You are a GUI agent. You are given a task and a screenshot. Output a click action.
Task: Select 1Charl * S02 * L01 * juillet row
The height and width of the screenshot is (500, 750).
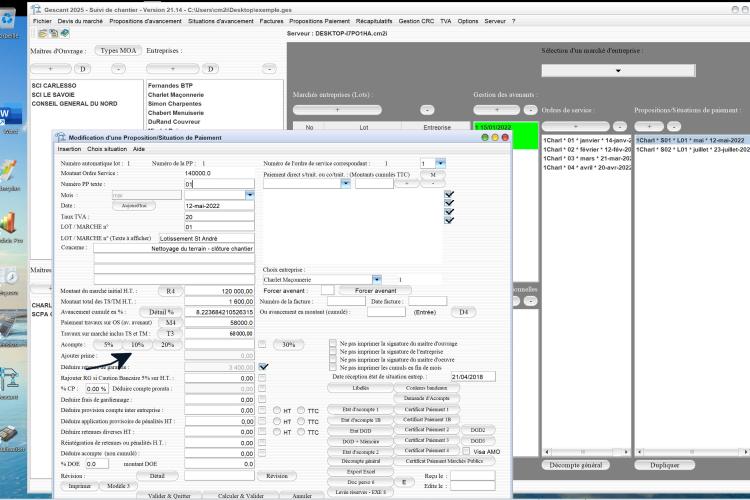692,149
